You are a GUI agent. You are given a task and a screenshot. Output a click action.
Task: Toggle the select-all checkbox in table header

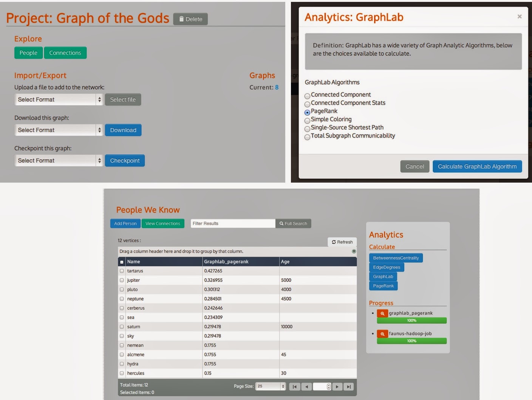coord(122,262)
